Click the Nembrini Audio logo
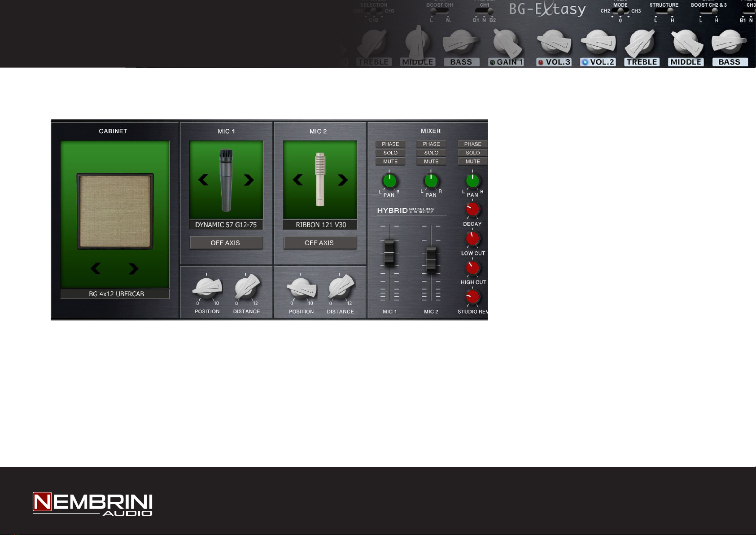The image size is (756, 535). [x=93, y=504]
